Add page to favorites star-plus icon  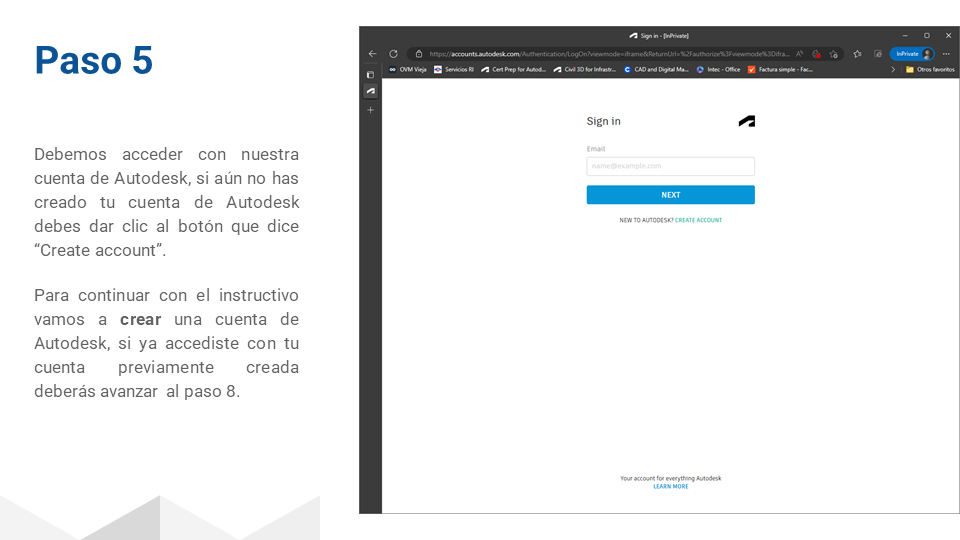pos(833,54)
